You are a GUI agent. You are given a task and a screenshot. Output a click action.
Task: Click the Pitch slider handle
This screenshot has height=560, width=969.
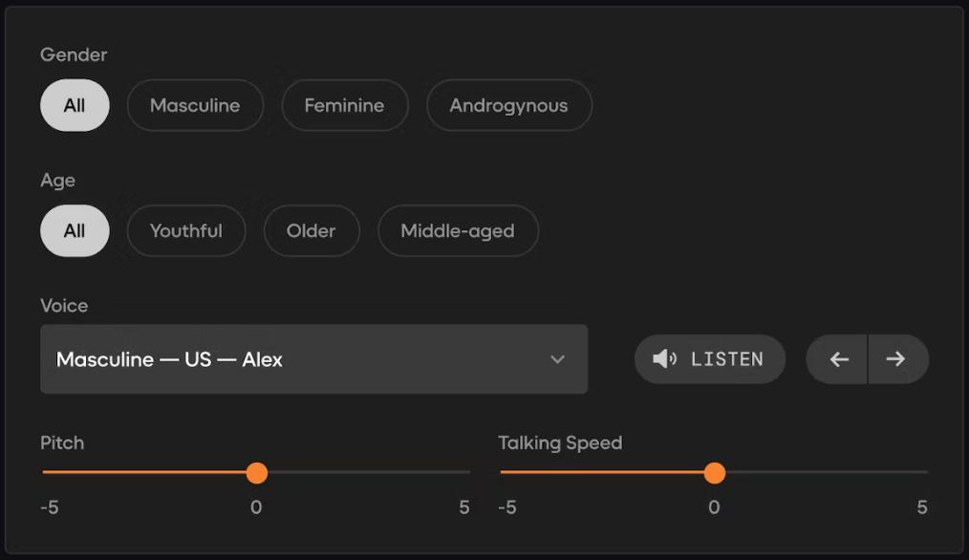pos(256,473)
